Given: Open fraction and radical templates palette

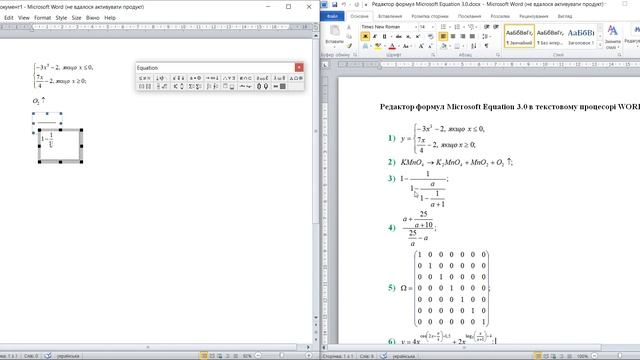Looking at the screenshot, I should [x=162, y=87].
